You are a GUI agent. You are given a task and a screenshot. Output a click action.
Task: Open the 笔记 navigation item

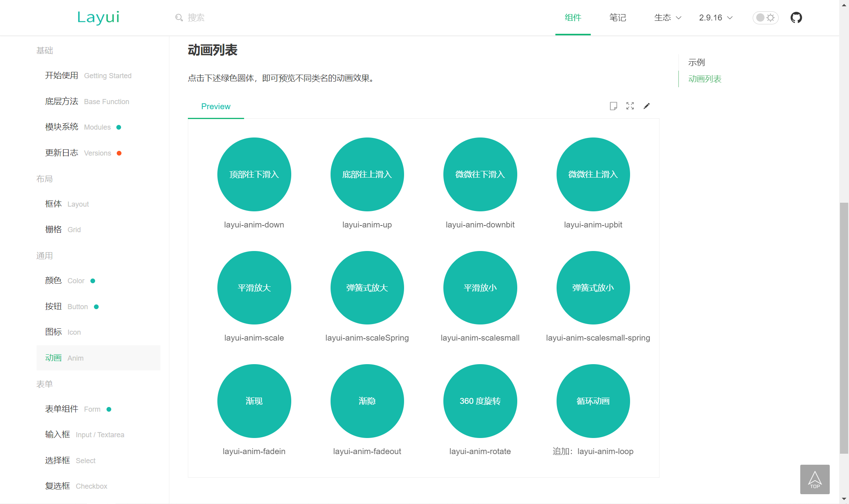point(617,18)
